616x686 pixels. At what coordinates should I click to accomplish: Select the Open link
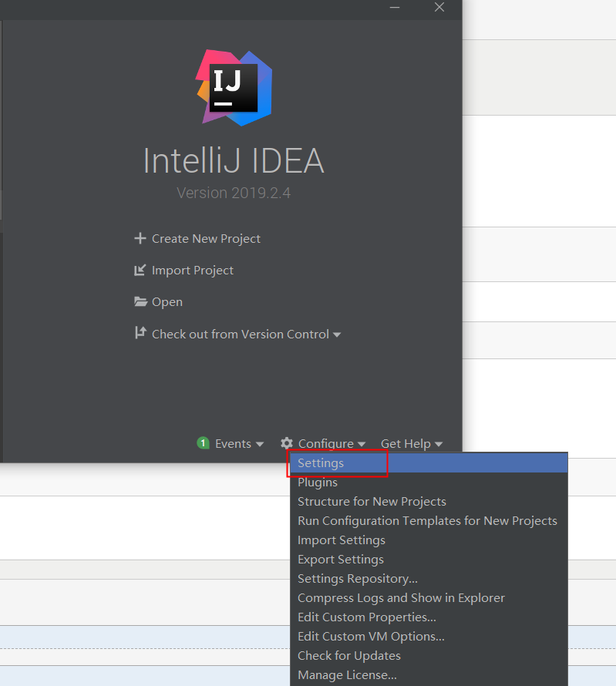(x=167, y=302)
